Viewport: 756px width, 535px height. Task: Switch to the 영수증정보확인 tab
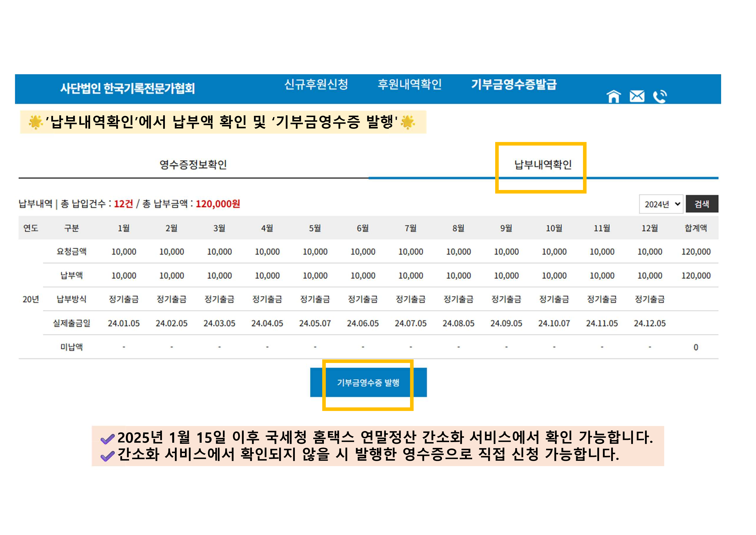click(x=193, y=164)
